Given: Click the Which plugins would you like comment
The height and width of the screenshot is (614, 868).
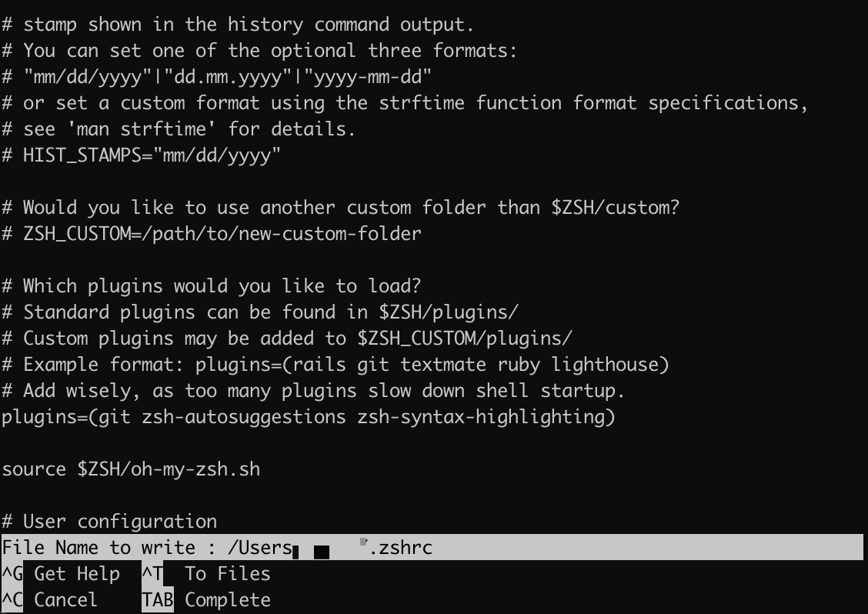Looking at the screenshot, I should (212, 286).
